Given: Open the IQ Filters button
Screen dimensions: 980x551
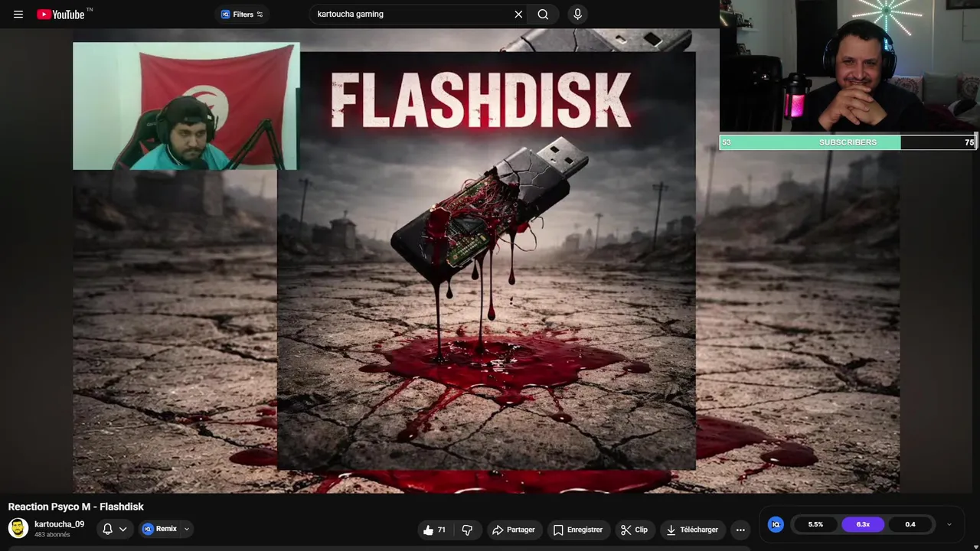Looking at the screenshot, I should (x=242, y=15).
